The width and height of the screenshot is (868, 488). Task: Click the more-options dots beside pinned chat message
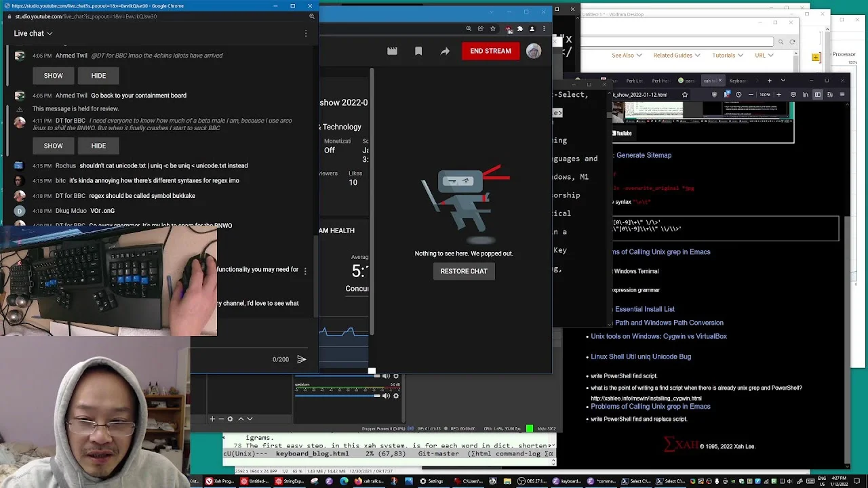305,271
